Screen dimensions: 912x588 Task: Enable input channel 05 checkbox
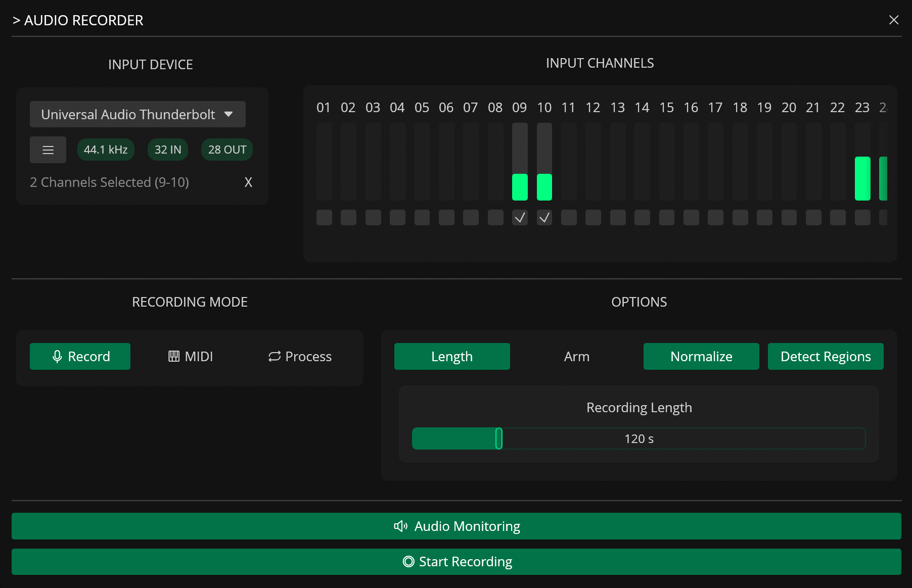click(422, 218)
